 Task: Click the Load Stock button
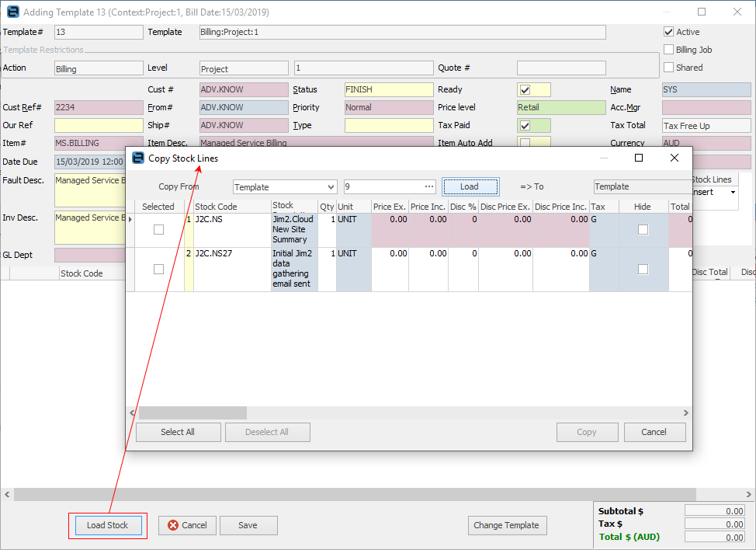[107, 525]
